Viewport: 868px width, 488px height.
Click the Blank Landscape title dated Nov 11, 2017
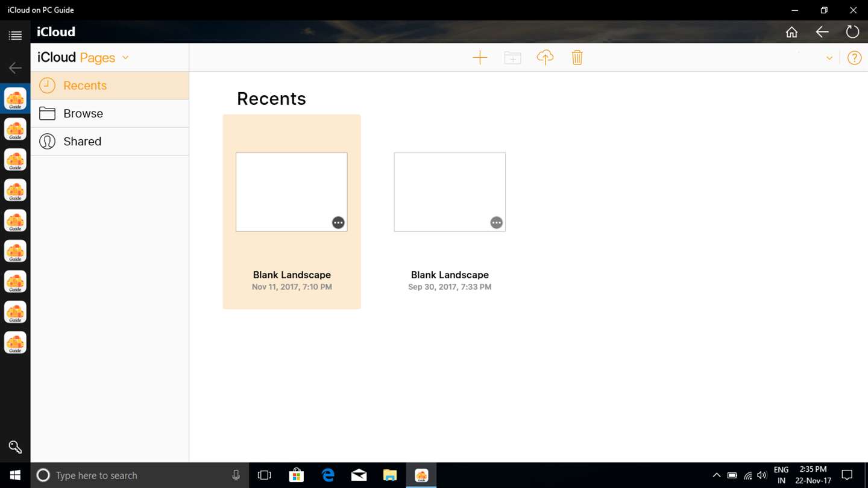(x=292, y=275)
